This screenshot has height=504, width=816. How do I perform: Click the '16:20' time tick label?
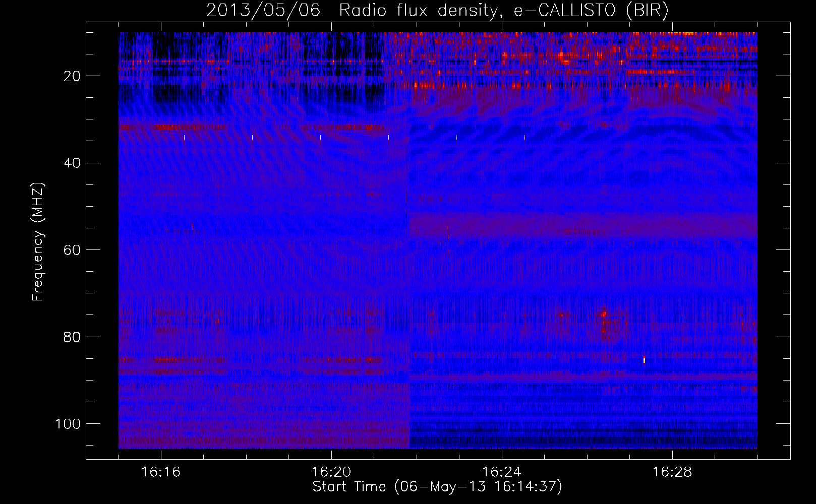click(331, 472)
